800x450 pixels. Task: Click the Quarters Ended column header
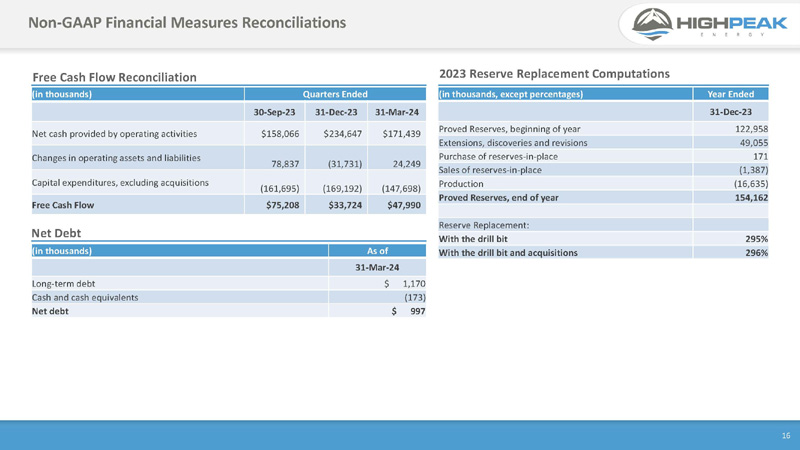pos(335,94)
